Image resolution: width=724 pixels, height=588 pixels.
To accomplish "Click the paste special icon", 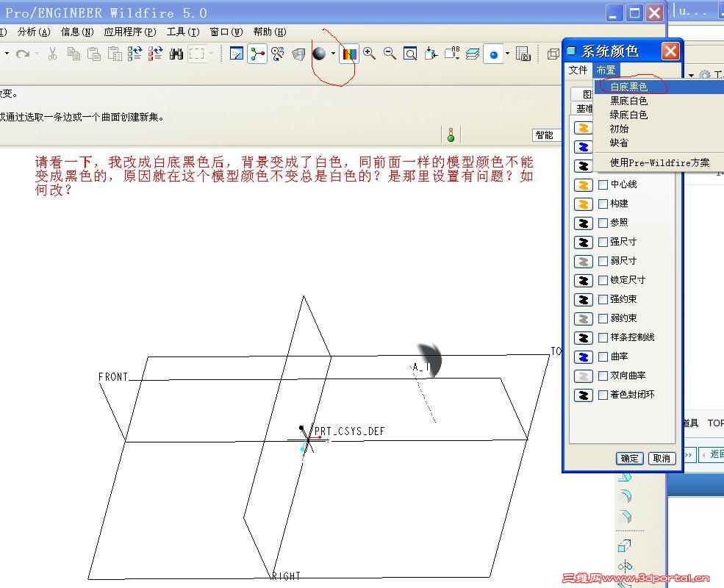I will (115, 54).
